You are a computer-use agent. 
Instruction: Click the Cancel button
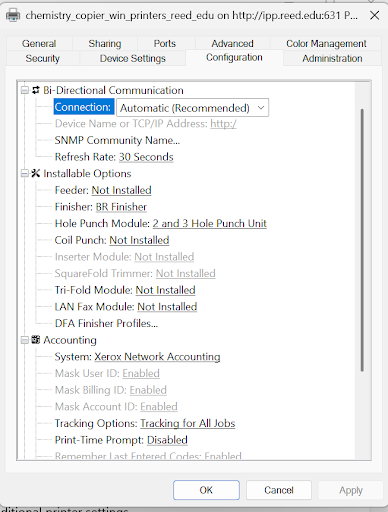[x=279, y=490]
